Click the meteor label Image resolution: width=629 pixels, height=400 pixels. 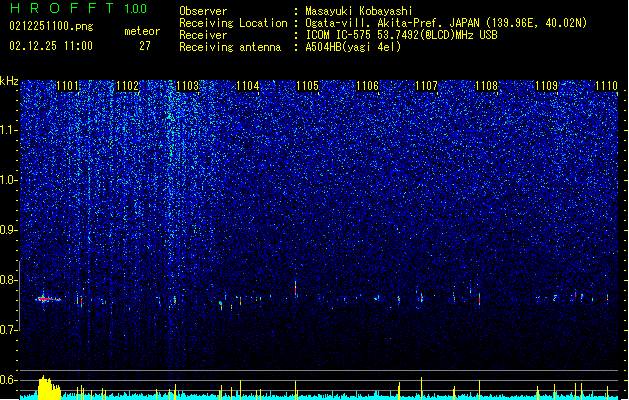point(142,31)
